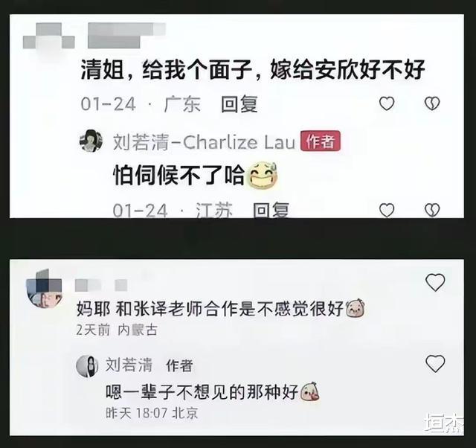Reply to the 广东 comment via 回复
This screenshot has width=476, height=448.
pos(239,104)
